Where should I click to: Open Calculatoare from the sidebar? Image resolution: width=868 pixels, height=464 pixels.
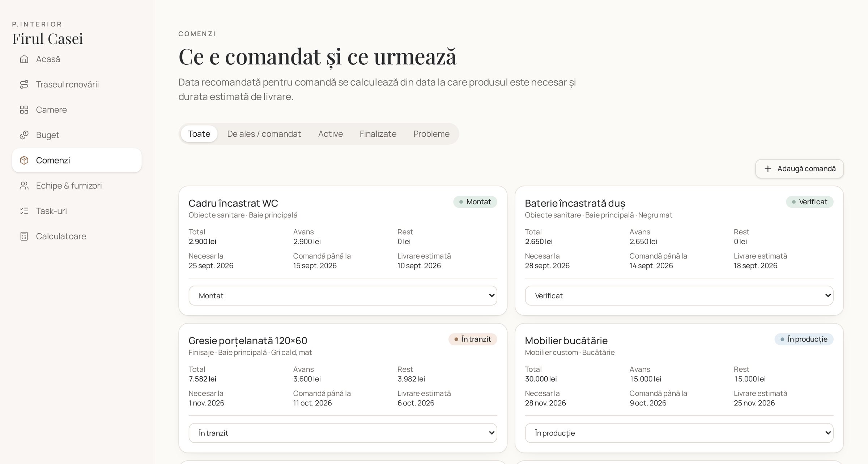pyautogui.click(x=77, y=236)
